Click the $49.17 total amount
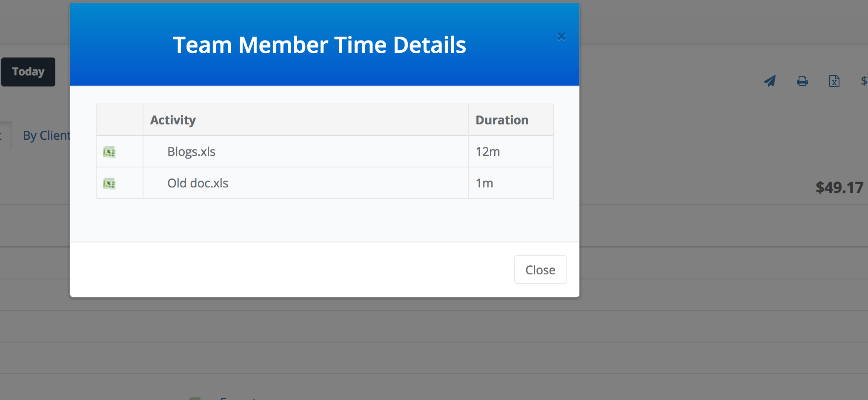 [839, 187]
